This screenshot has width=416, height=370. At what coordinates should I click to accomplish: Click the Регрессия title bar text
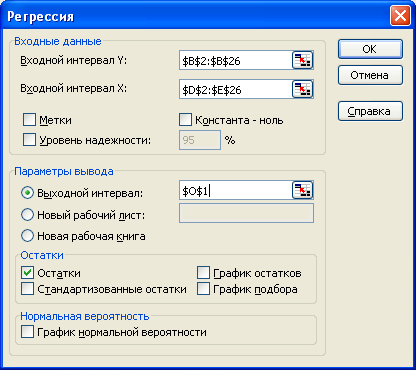pos(40,16)
